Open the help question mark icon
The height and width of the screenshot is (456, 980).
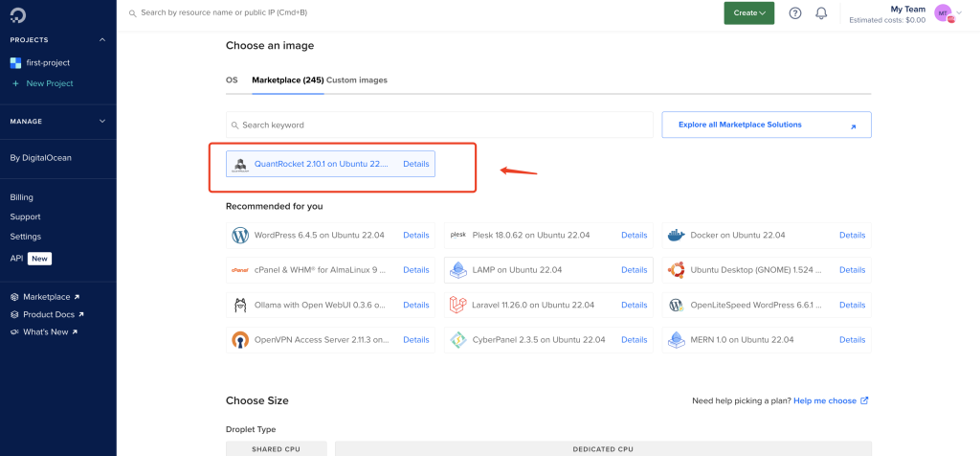point(795,13)
